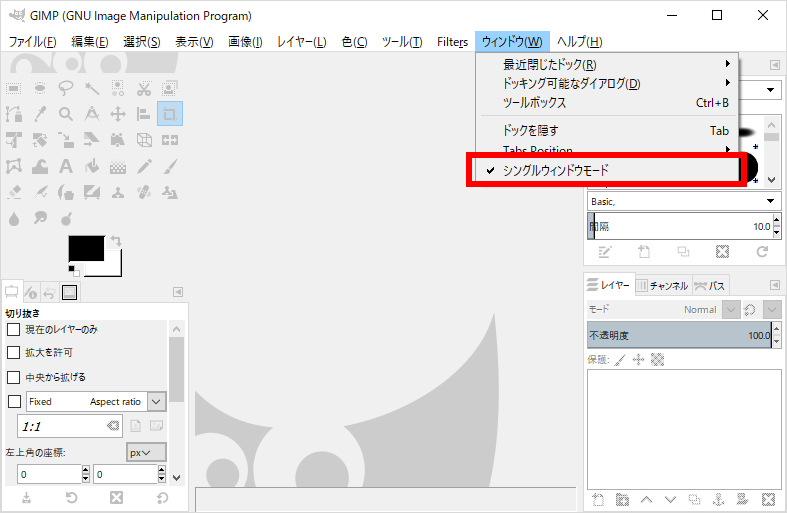The width and height of the screenshot is (787, 513).
Task: Select the Paintbrush tool
Action: click(x=170, y=166)
